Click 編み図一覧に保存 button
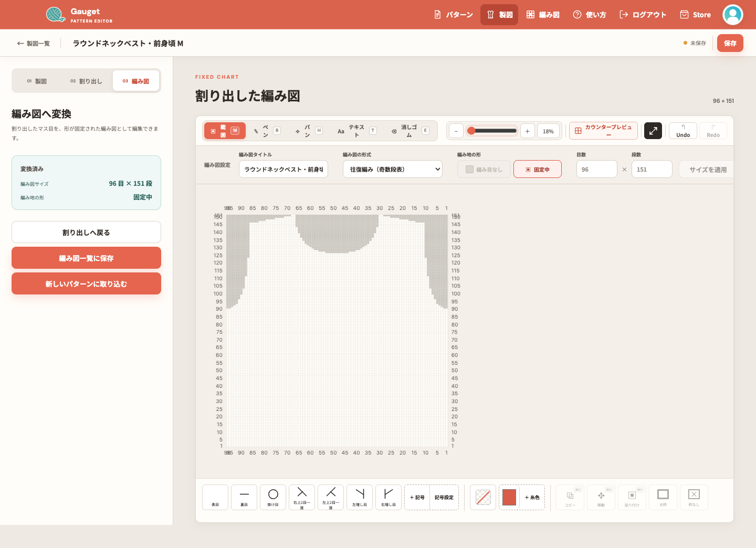 coord(86,258)
